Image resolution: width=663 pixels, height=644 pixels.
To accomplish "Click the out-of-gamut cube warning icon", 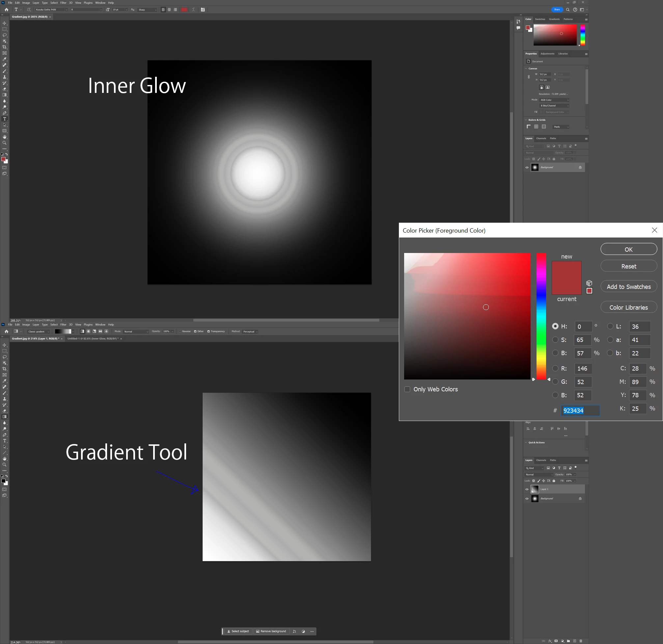I will (x=589, y=283).
